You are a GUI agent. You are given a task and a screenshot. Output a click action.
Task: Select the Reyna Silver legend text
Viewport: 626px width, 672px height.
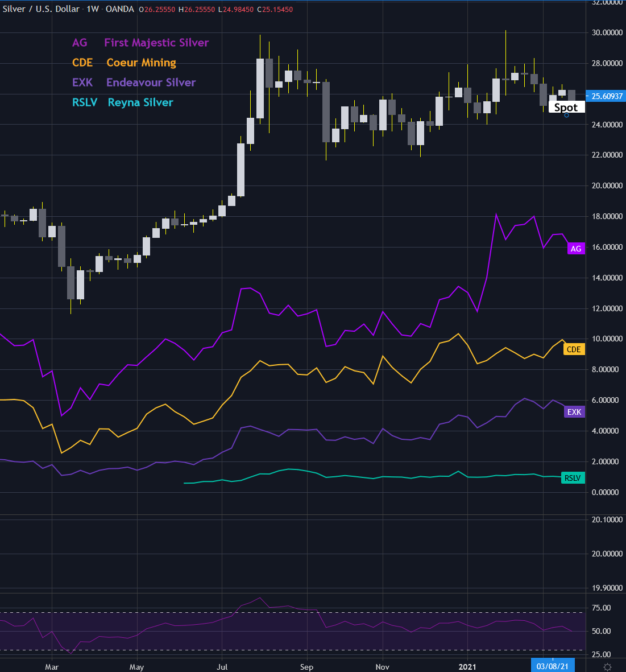[140, 102]
